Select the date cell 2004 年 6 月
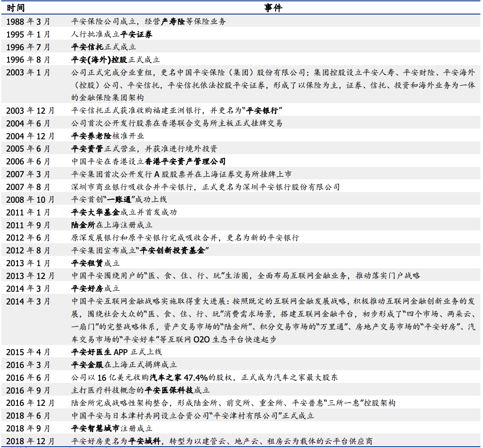Screen dimensions: 483x448 pyautogui.click(x=28, y=123)
